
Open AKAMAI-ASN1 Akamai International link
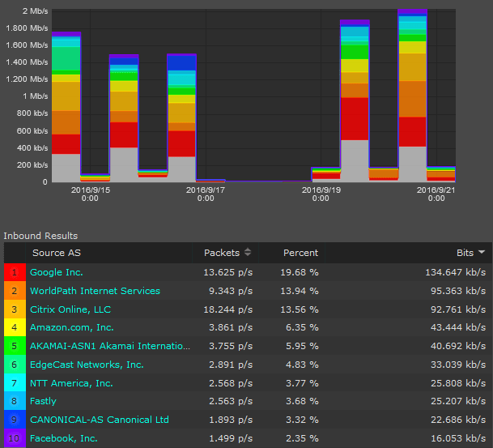tap(110, 346)
